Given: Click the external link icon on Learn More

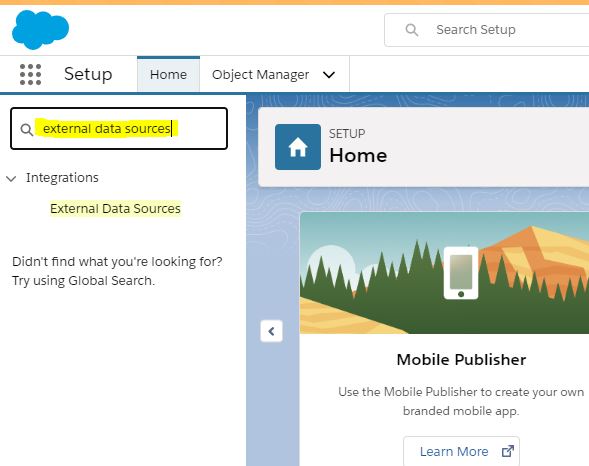Looking at the screenshot, I should coord(507,451).
